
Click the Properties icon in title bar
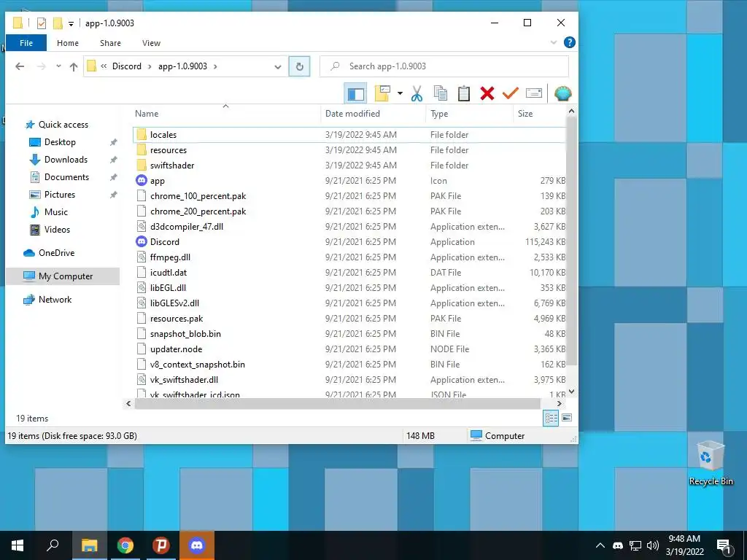pos(42,23)
